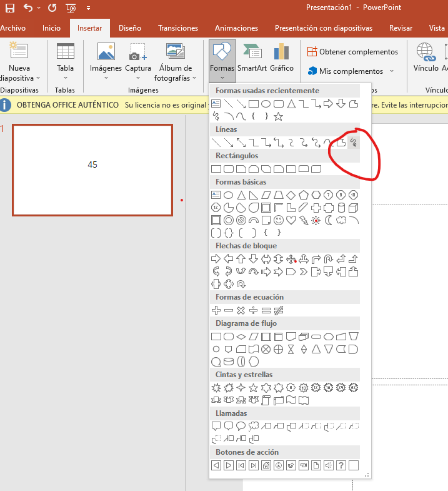Insert a Gráfico chart
This screenshot has height=491, width=448.
pyautogui.click(x=282, y=58)
